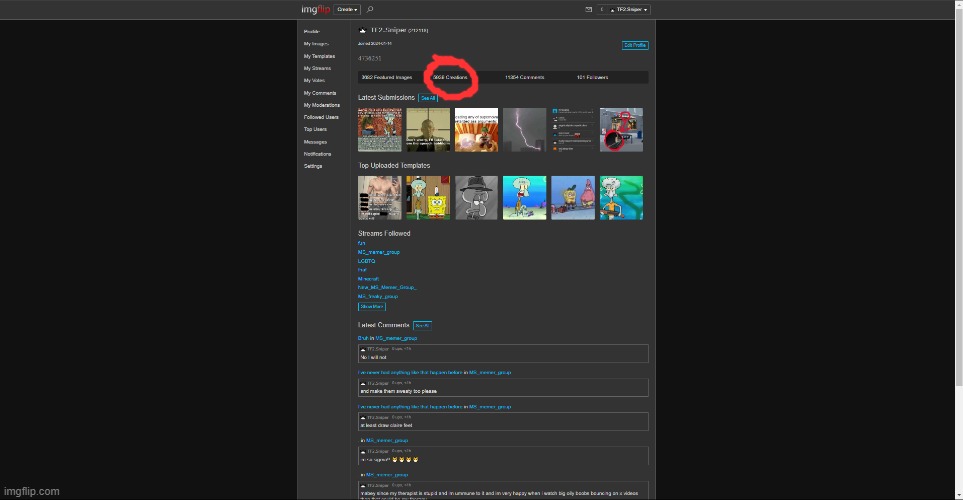Open My Votes page

[314, 80]
